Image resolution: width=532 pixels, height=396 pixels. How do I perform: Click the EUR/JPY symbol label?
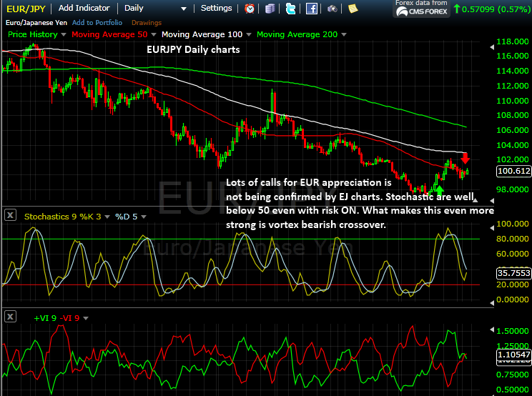(x=26, y=9)
